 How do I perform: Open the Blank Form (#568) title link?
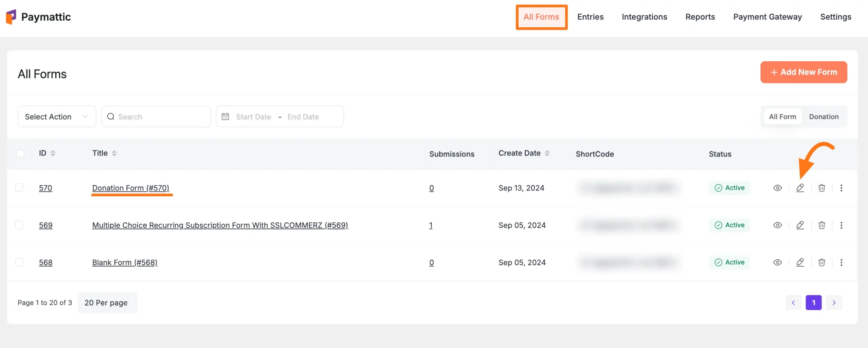(125, 263)
